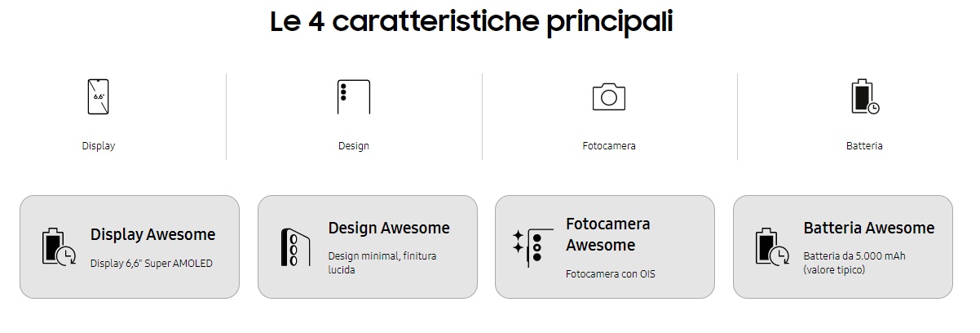Select the Display tab label
The height and width of the screenshot is (333, 980).
(x=99, y=146)
